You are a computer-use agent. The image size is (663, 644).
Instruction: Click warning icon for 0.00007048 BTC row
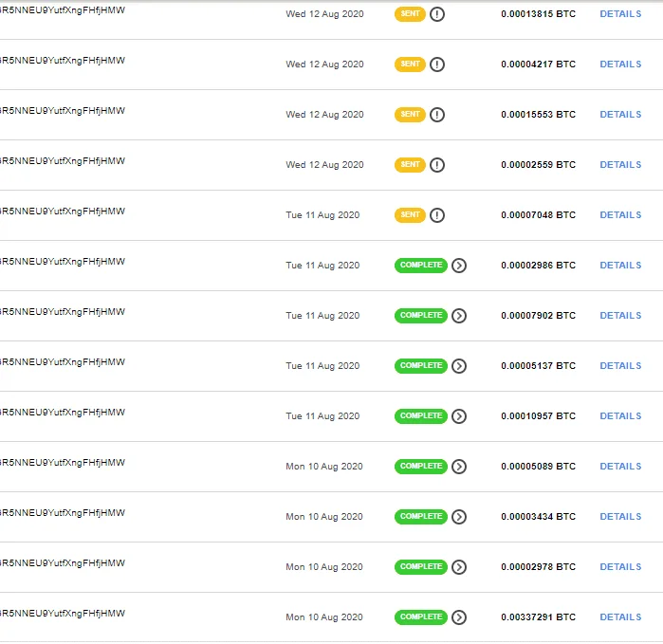[437, 215]
